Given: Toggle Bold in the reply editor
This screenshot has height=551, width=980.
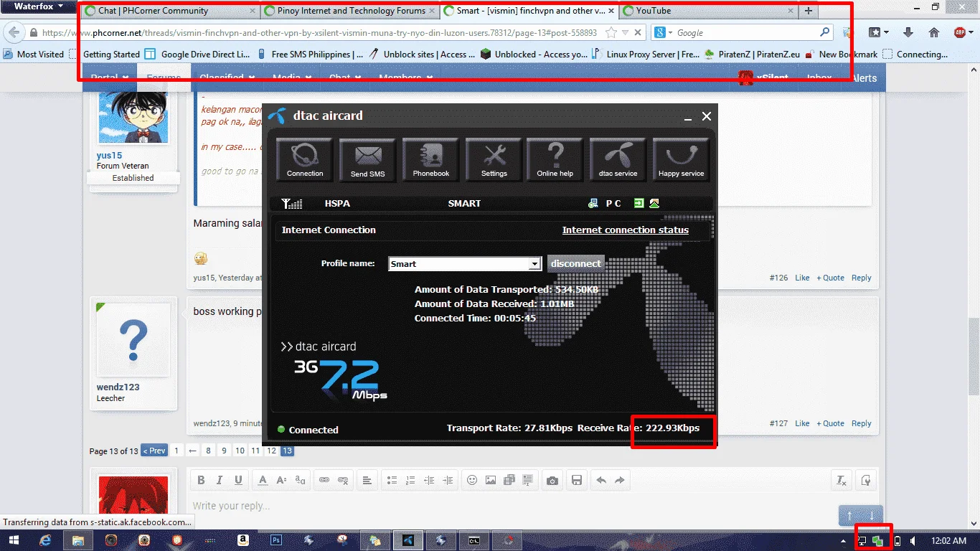Looking at the screenshot, I should pyautogui.click(x=201, y=481).
